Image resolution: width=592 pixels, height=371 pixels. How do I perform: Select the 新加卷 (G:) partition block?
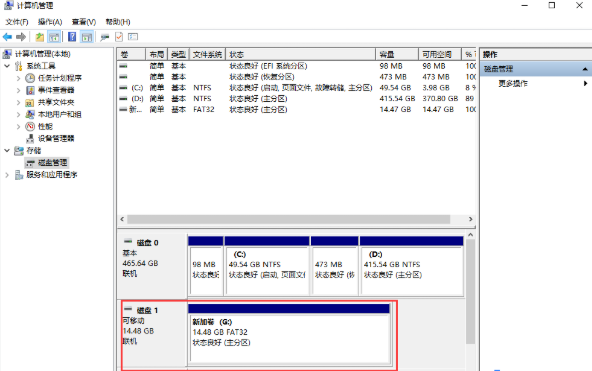[x=289, y=339]
